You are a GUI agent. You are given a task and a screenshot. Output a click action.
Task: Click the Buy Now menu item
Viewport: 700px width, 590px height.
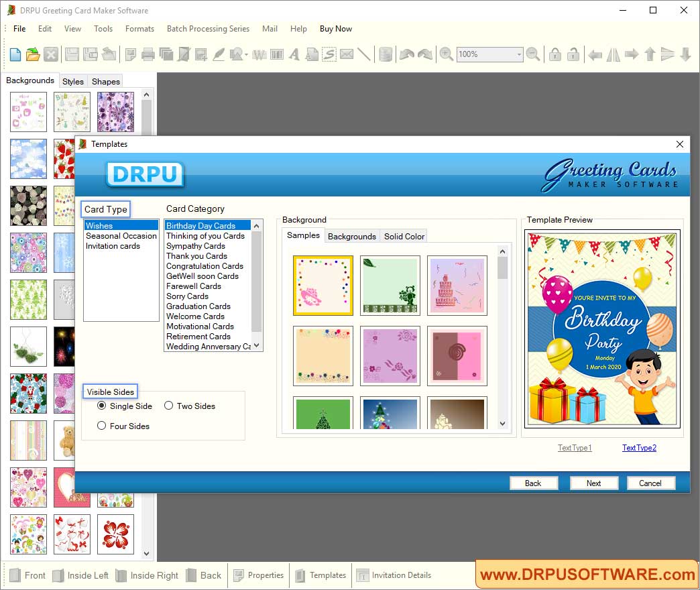click(336, 29)
